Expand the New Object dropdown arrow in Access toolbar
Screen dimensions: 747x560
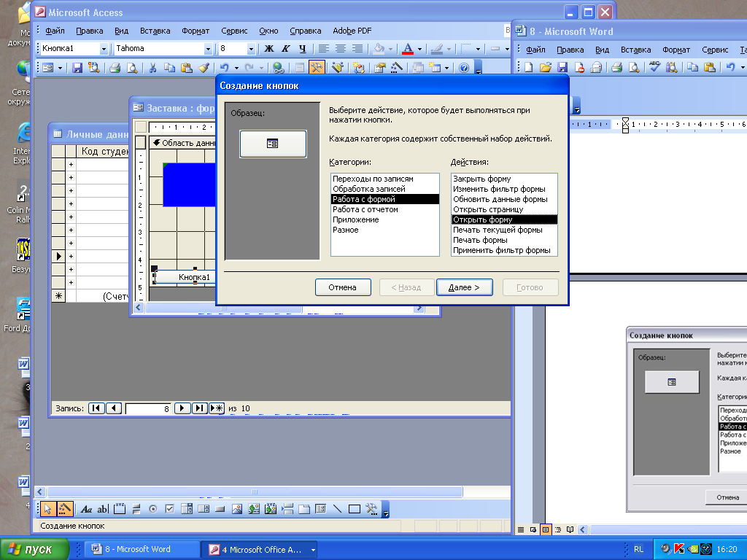pos(446,68)
